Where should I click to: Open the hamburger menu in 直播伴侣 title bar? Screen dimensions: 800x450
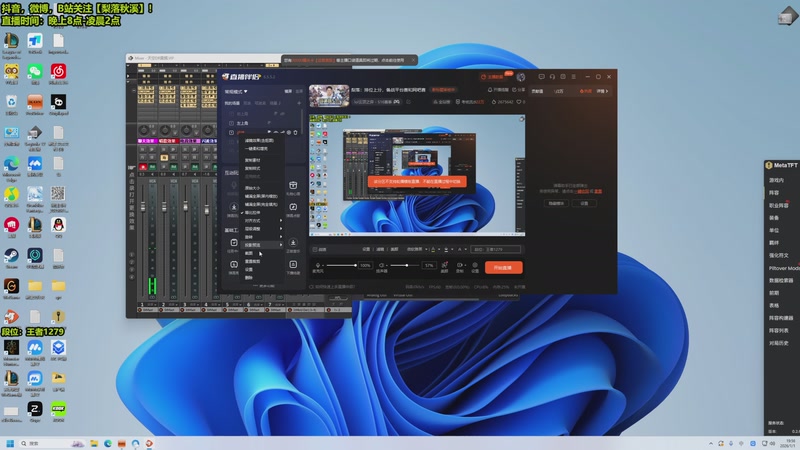click(573, 77)
